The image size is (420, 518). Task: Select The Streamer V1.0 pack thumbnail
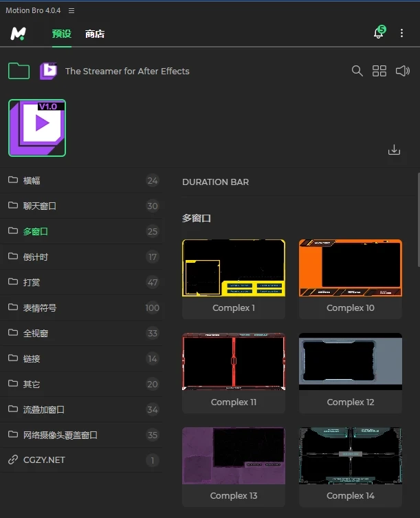37,128
